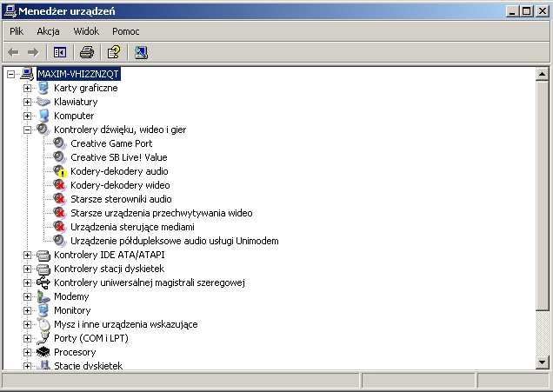Click the mouse icon of Mysz category
Screen dimensions: 553x392
pyautogui.click(x=43, y=324)
